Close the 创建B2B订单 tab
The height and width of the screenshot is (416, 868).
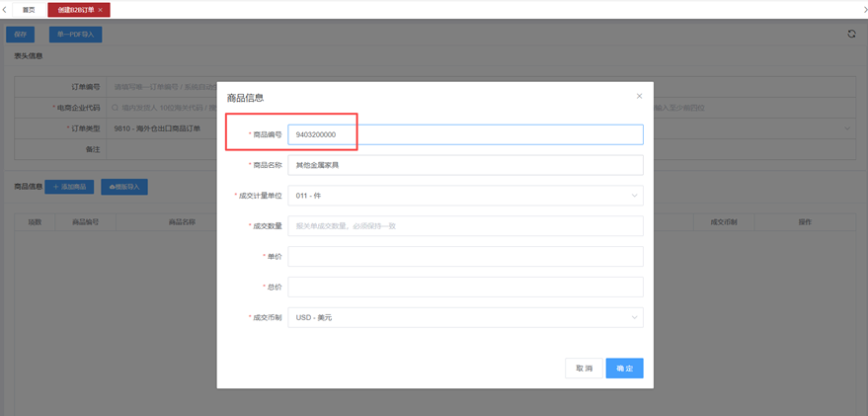pyautogui.click(x=100, y=10)
